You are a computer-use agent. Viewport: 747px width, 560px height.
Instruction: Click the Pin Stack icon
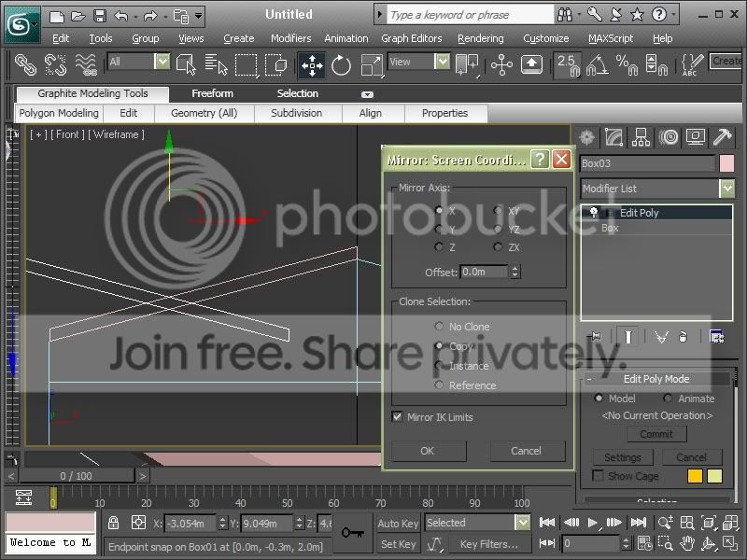coord(595,337)
